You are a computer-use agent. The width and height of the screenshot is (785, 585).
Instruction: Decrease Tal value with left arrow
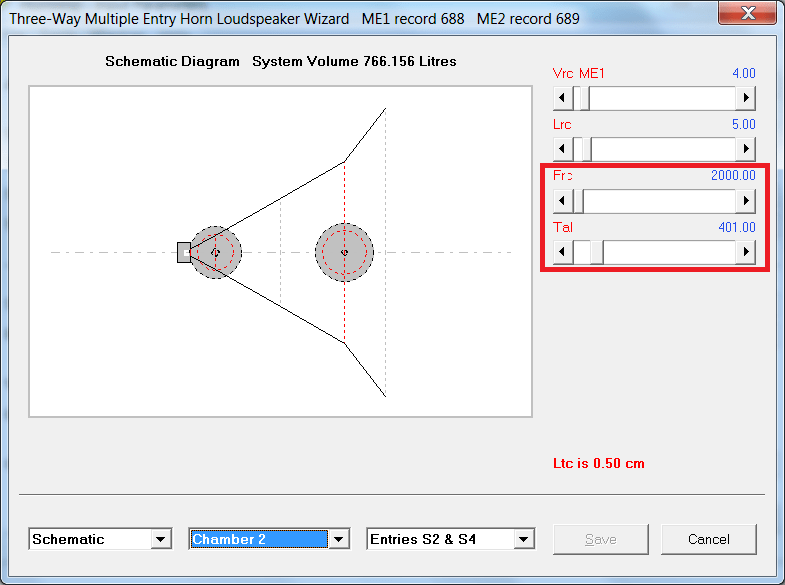563,252
